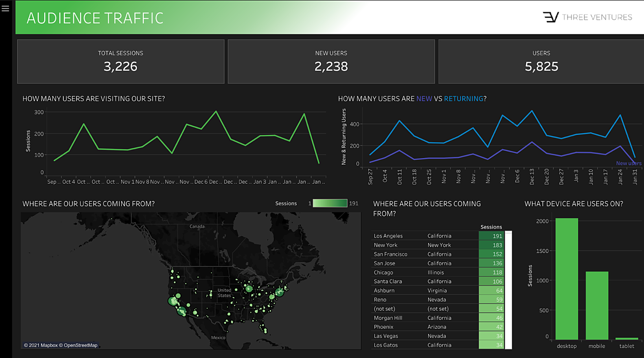Screen dimensions: 644x358
Task: Select the Total Sessions card
Action: tap(121, 61)
